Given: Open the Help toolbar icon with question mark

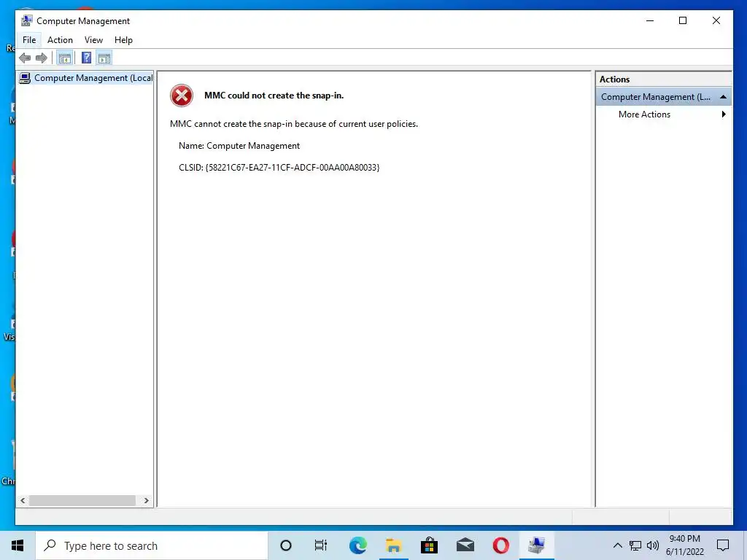Looking at the screenshot, I should tap(86, 58).
